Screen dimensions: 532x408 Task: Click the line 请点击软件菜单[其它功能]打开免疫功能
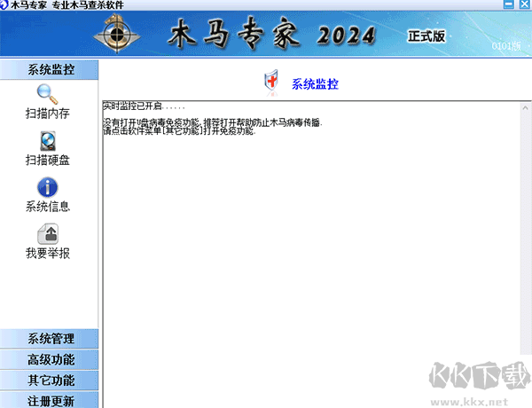click(179, 130)
